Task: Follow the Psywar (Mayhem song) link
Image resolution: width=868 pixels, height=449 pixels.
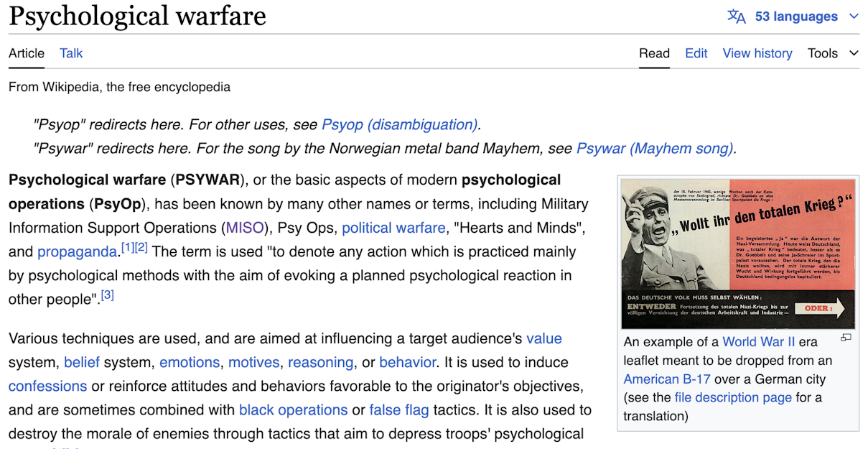Action: (x=655, y=149)
